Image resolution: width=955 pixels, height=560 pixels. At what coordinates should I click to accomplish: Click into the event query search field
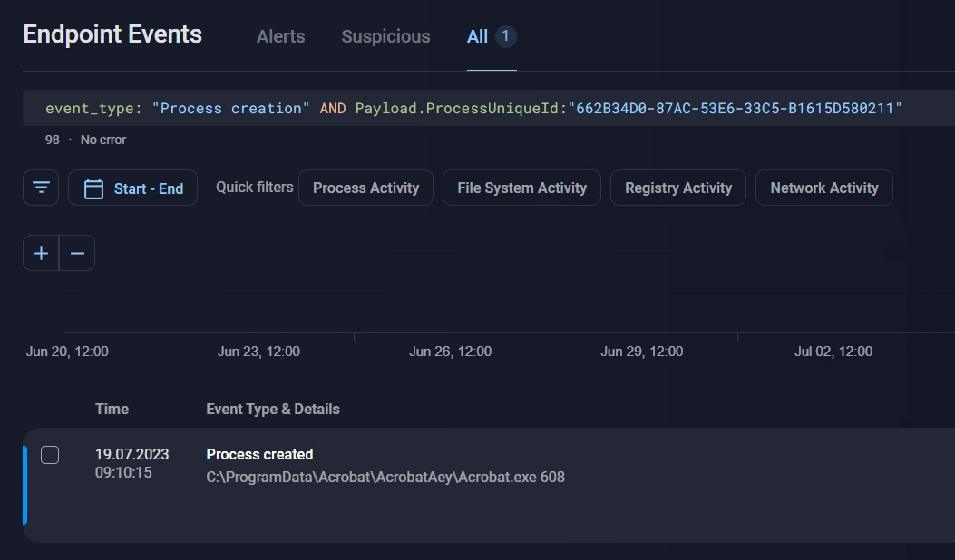tap(489, 108)
